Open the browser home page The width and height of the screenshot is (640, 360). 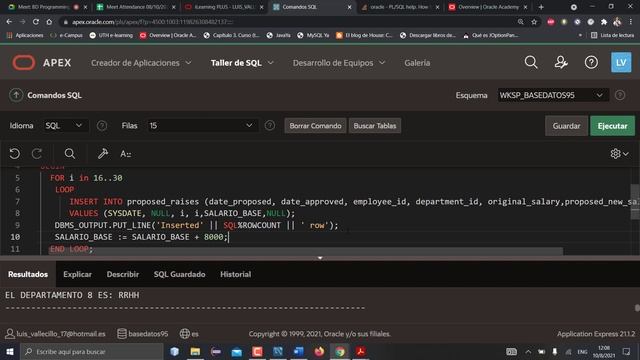click(49, 22)
